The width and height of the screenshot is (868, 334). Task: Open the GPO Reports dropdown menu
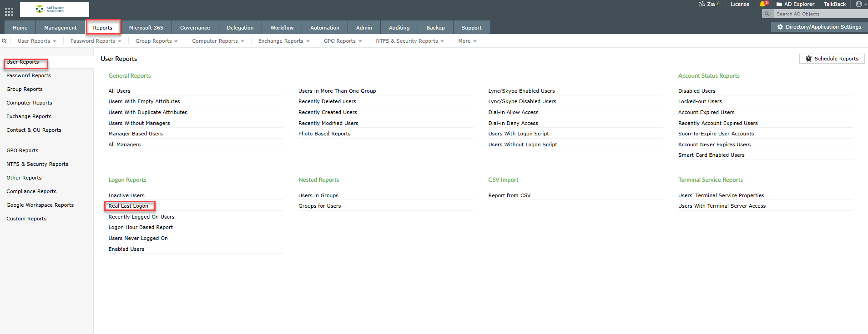tap(343, 41)
